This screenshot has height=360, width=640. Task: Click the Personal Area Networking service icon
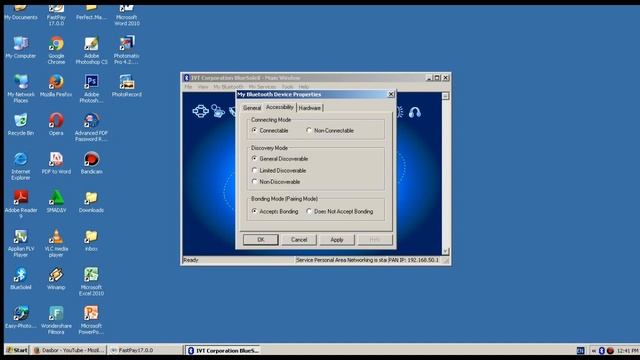200,111
